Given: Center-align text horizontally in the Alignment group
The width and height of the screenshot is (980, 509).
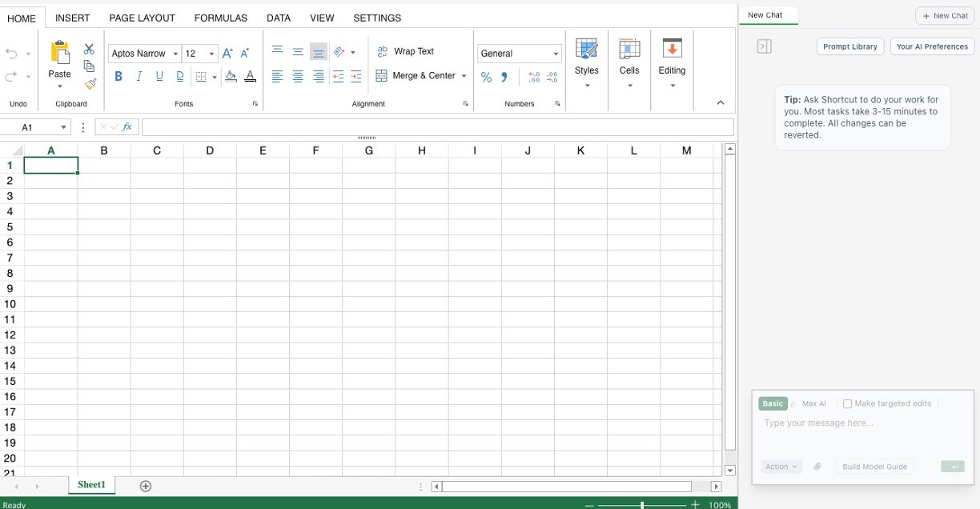Looking at the screenshot, I should point(298,77).
